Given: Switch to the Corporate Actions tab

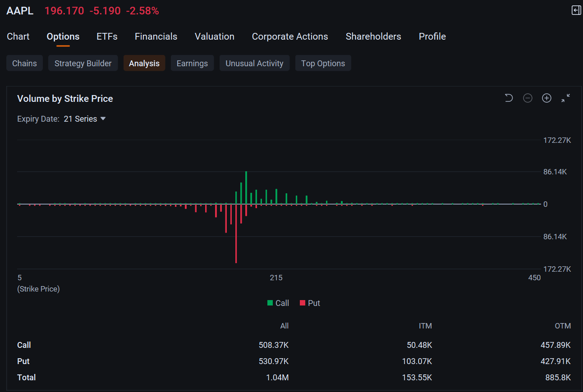Looking at the screenshot, I should 290,36.
